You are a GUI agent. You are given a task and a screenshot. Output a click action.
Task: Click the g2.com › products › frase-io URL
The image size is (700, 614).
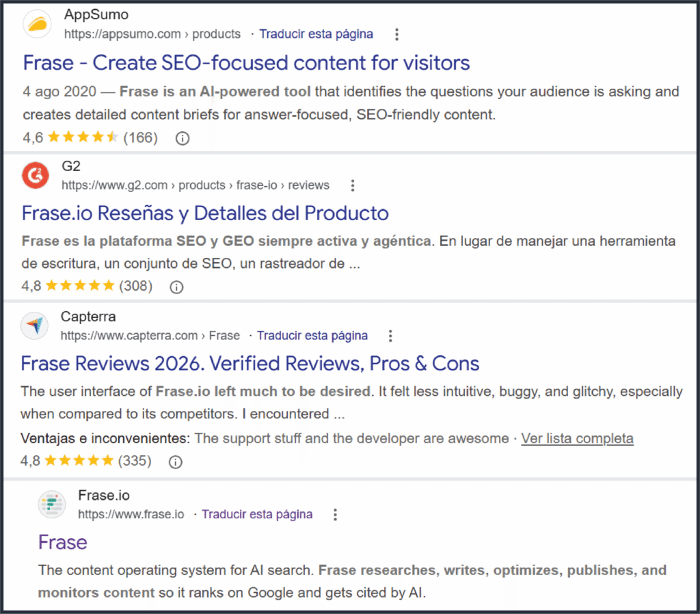pyautogui.click(x=196, y=185)
